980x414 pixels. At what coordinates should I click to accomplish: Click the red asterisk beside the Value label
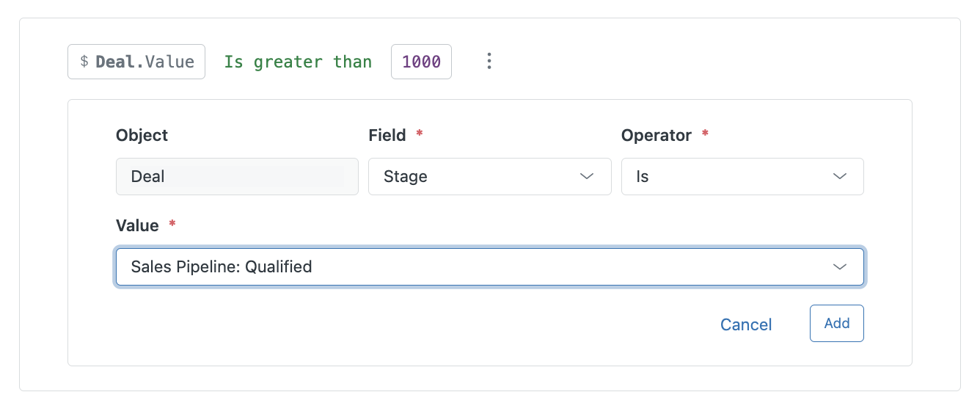172,225
